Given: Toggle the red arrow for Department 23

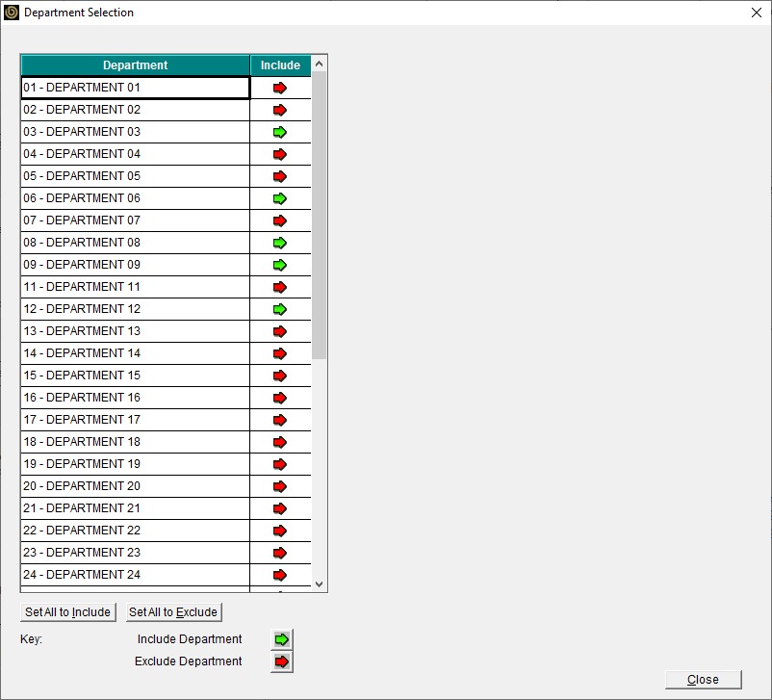Looking at the screenshot, I should coord(280,554).
